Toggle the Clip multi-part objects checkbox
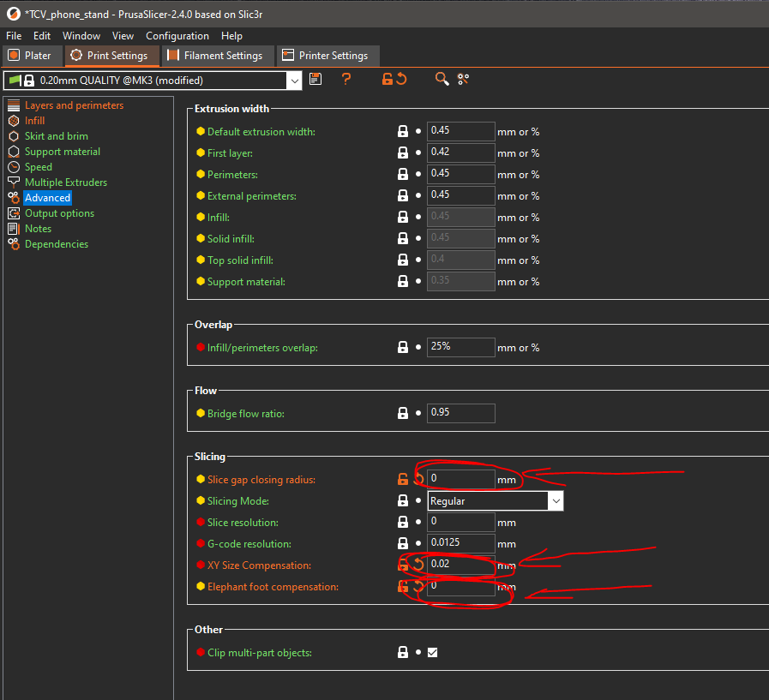 click(x=433, y=653)
